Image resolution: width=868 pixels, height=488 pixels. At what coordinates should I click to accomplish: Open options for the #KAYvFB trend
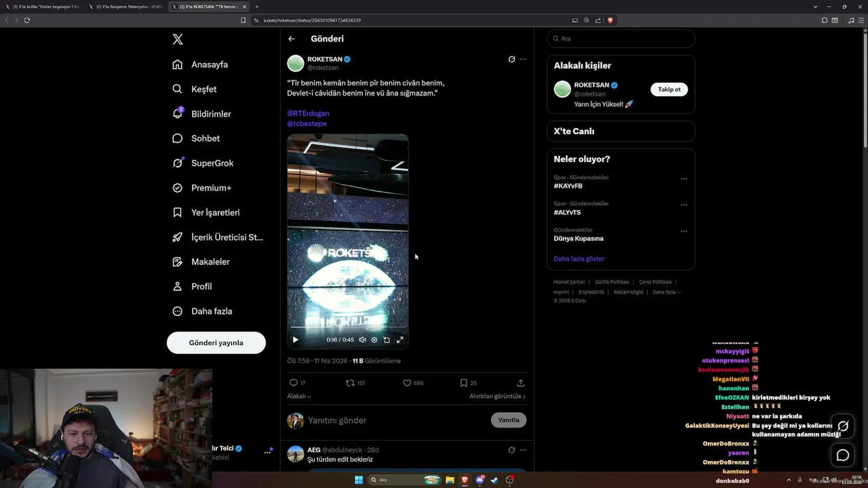point(684,179)
